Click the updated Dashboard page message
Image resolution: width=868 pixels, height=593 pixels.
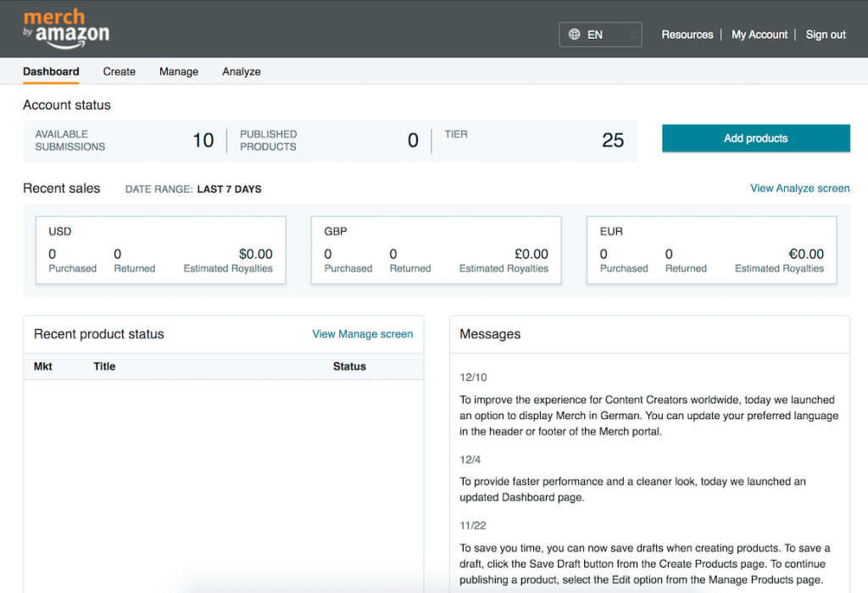coord(632,490)
